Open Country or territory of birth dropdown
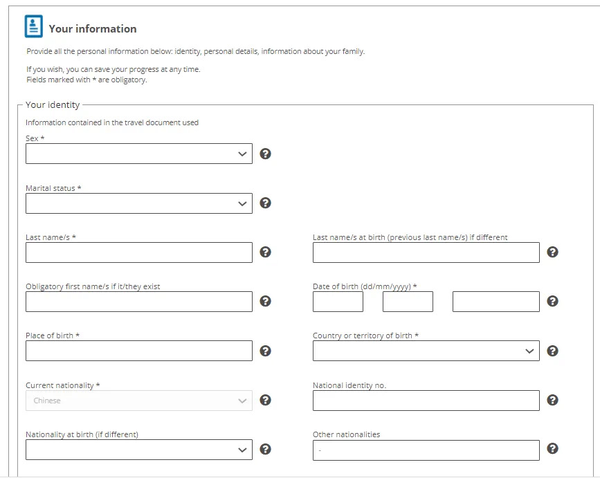 click(x=426, y=351)
